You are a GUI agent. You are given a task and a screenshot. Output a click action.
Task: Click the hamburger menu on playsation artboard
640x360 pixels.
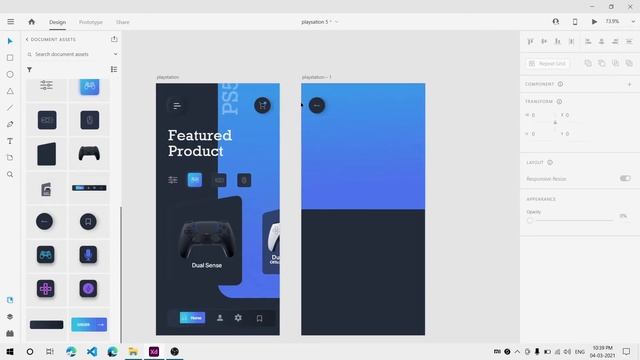(x=177, y=106)
